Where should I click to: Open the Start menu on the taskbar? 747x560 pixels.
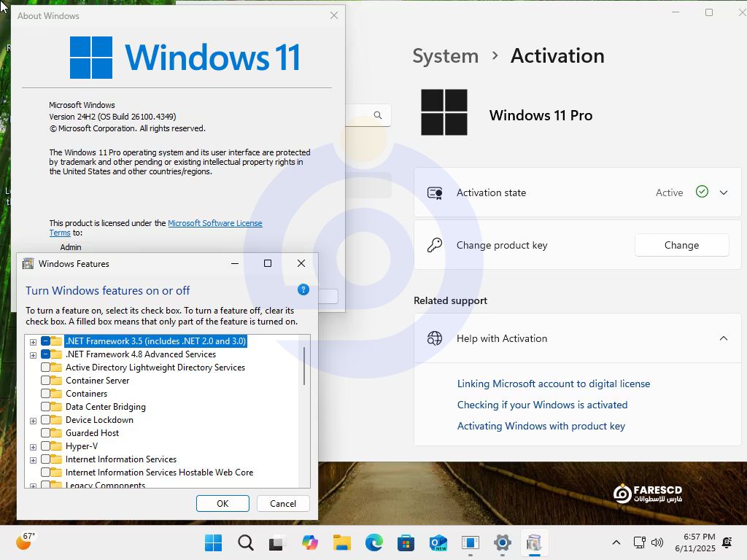point(213,542)
